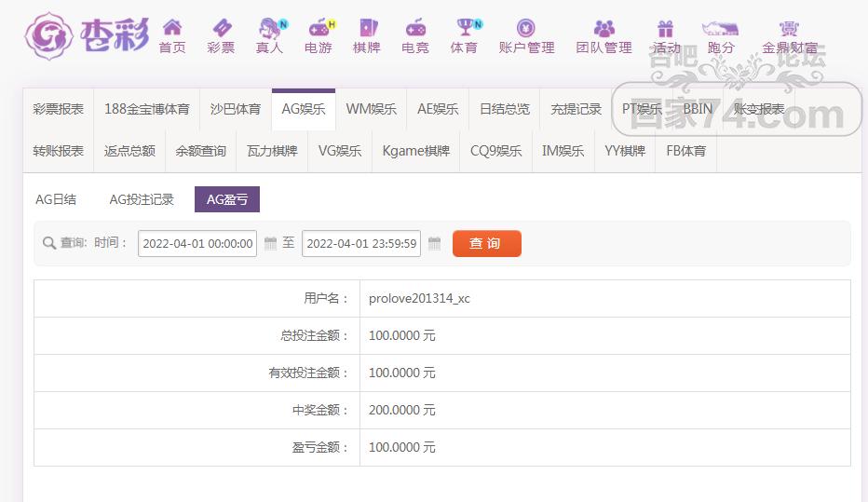Viewport: 868px width, 502px height.
Task: Open the Kgame棋牌 tab
Action: (x=415, y=151)
